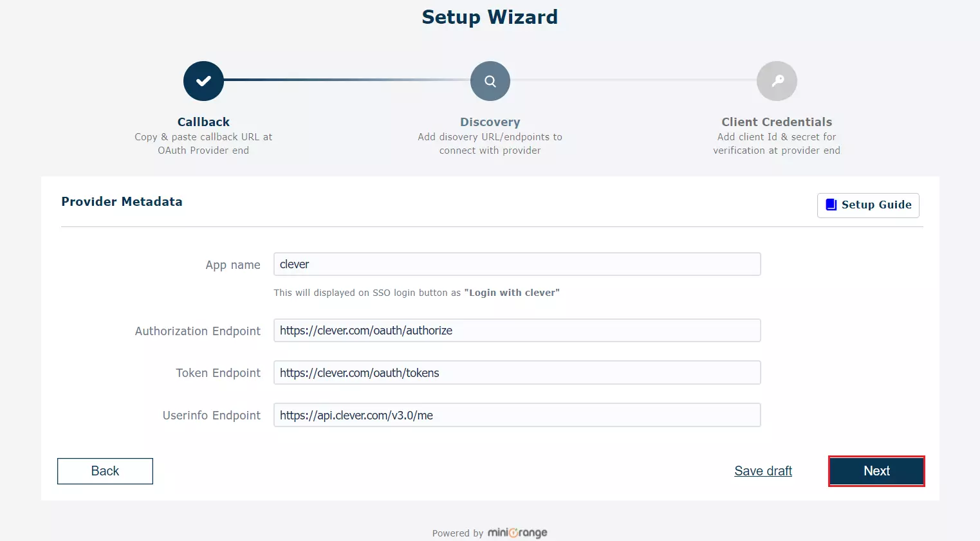Click the 'App name' label
Screen dimensions: 980x541
coord(233,265)
